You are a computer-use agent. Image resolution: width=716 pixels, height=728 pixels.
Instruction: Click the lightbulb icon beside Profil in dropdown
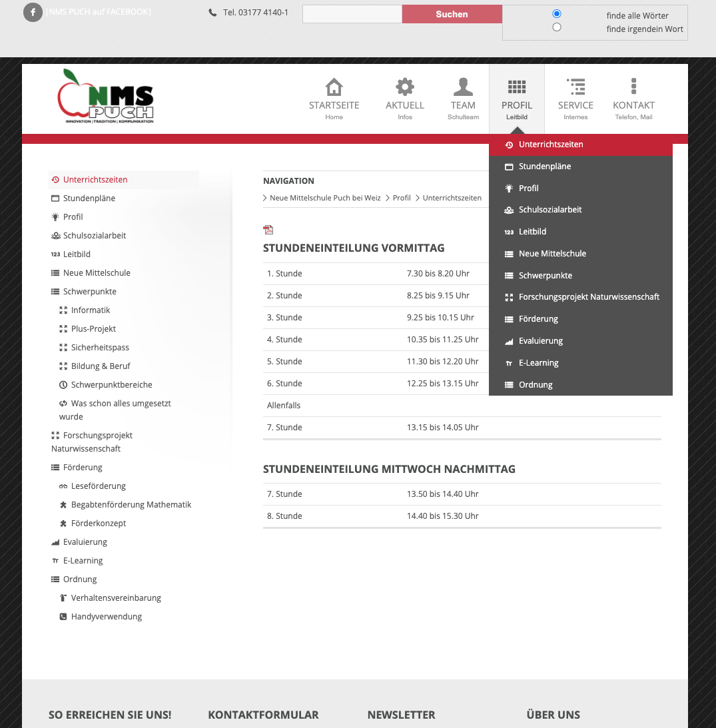509,188
